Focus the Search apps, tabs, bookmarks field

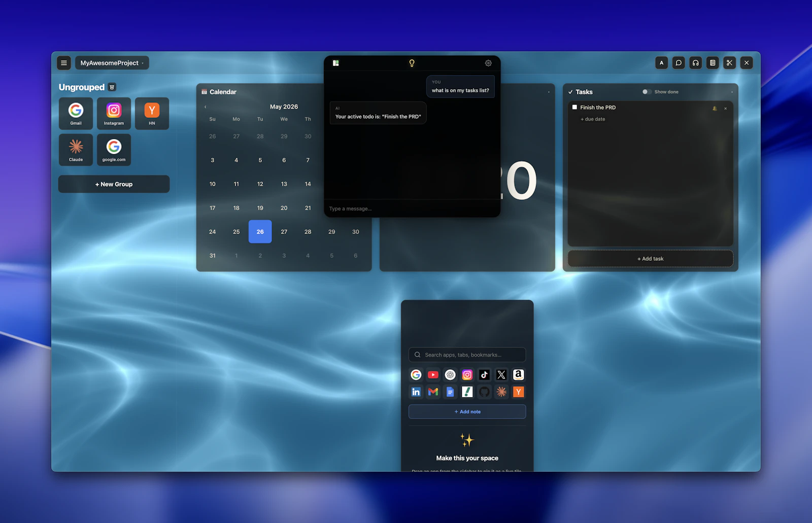click(x=467, y=355)
